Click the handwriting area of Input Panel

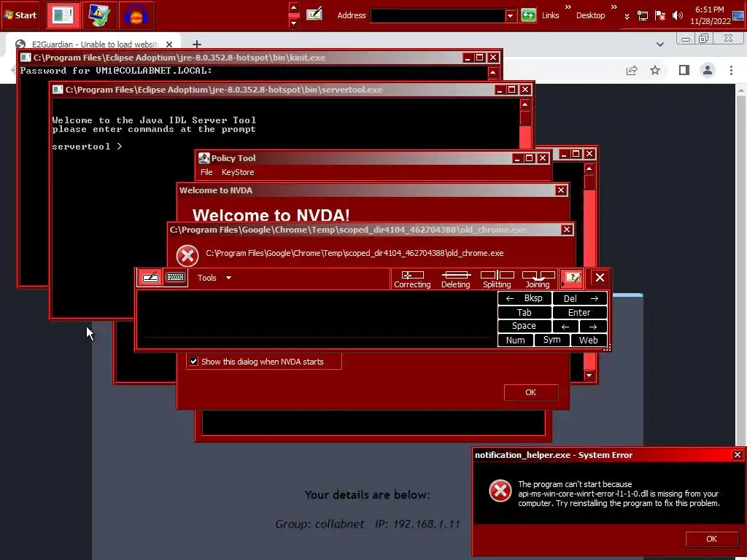click(317, 319)
